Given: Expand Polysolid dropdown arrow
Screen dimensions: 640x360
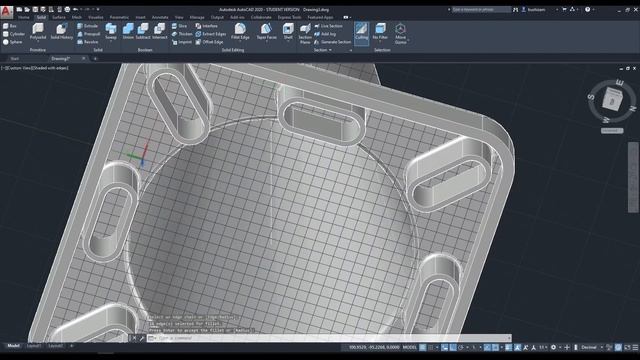Looking at the screenshot, I should pos(38,41).
